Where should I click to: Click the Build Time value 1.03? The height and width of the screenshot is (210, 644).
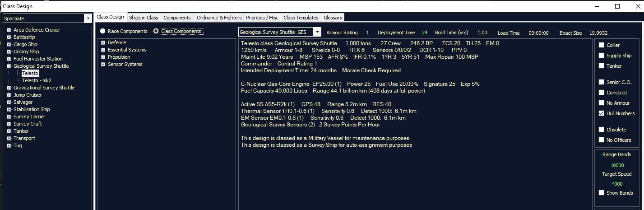pyautogui.click(x=482, y=33)
